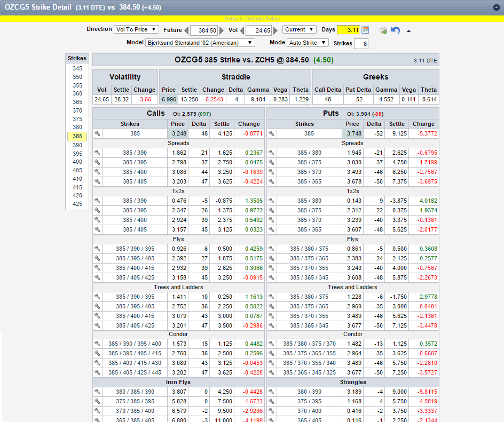Click wrench for Puts tree 385 / 365 / 345
The image size is (504, 422).
point(272,325)
